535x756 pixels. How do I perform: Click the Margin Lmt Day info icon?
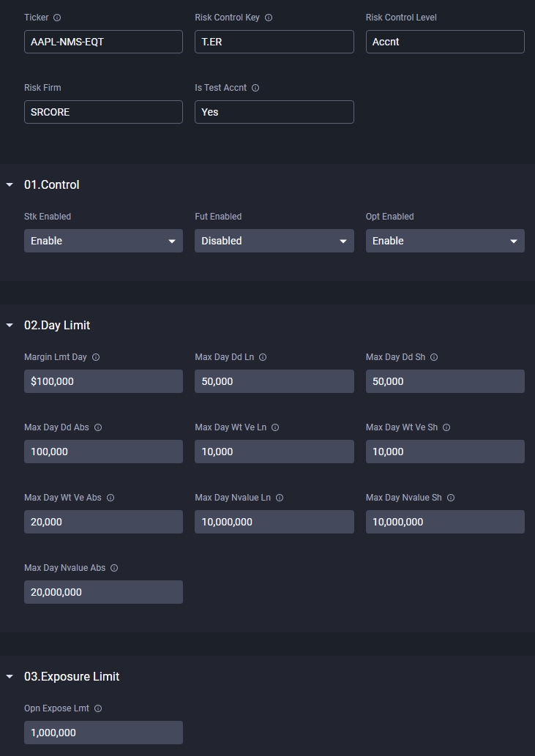pyautogui.click(x=96, y=357)
